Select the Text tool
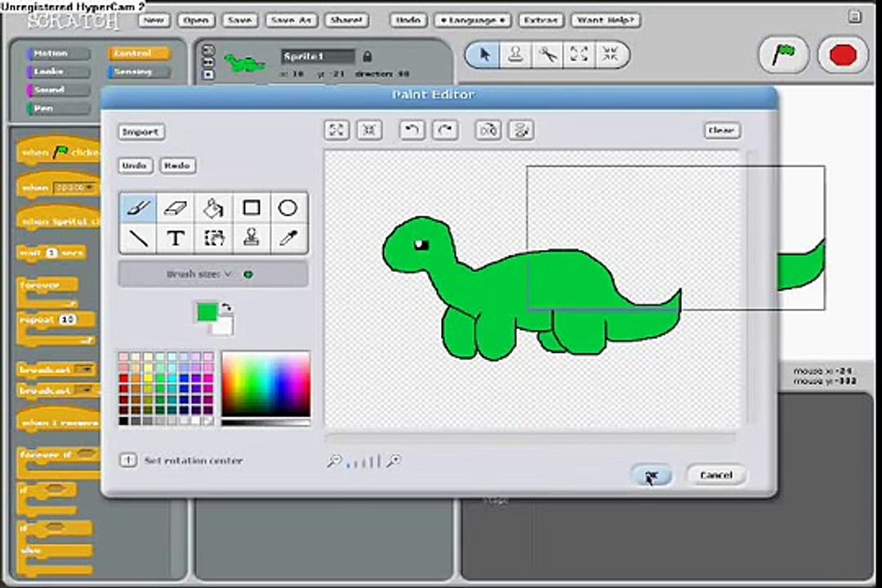 click(175, 238)
